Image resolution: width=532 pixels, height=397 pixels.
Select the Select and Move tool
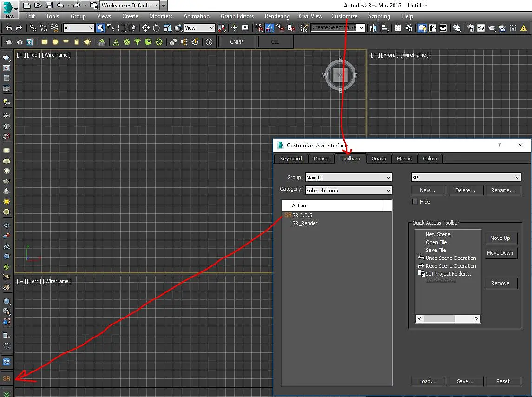tap(145, 28)
